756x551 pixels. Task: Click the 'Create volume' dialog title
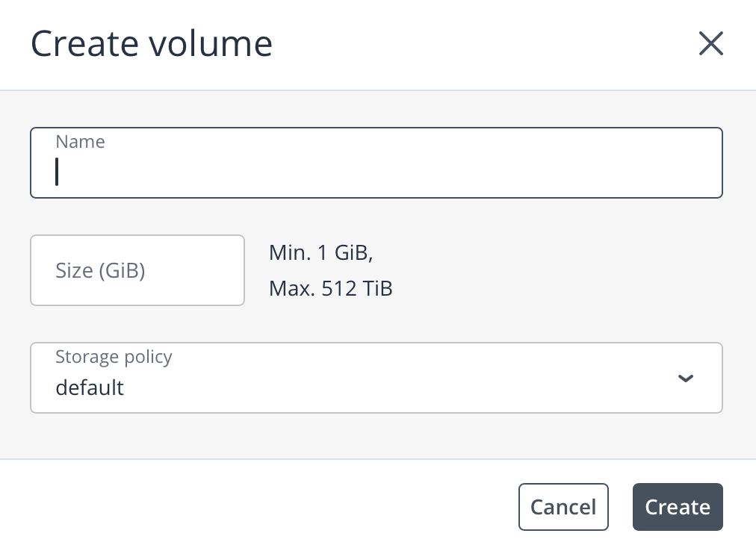[x=151, y=43]
